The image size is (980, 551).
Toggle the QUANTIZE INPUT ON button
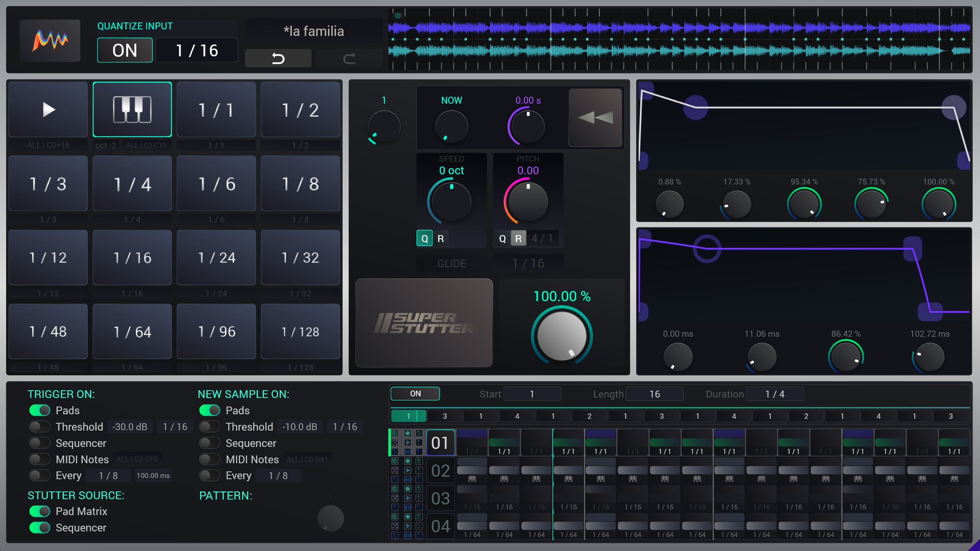pyautogui.click(x=125, y=50)
